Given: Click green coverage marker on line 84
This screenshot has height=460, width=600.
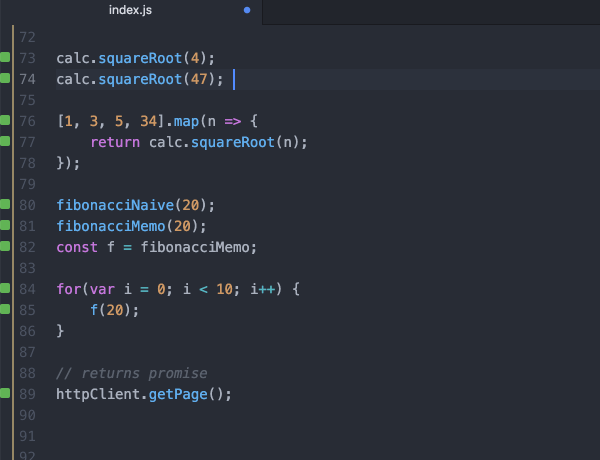Looking at the screenshot, I should pos(5,288).
